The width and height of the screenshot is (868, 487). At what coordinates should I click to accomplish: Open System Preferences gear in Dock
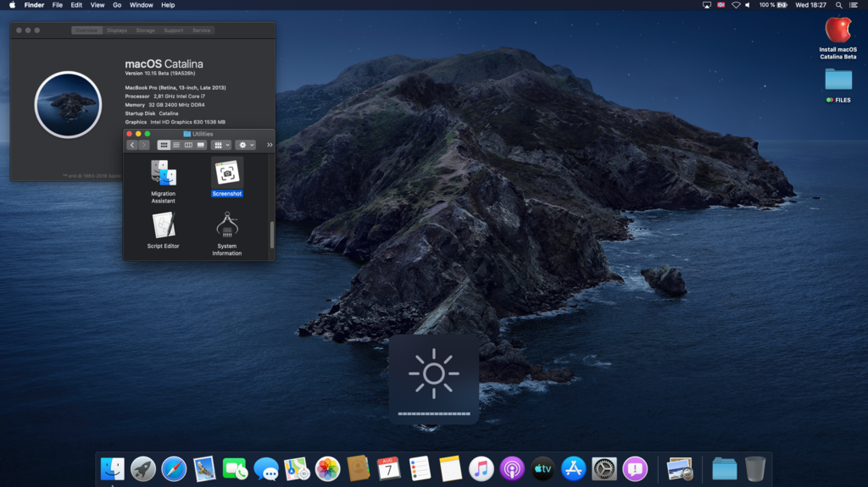(604, 469)
